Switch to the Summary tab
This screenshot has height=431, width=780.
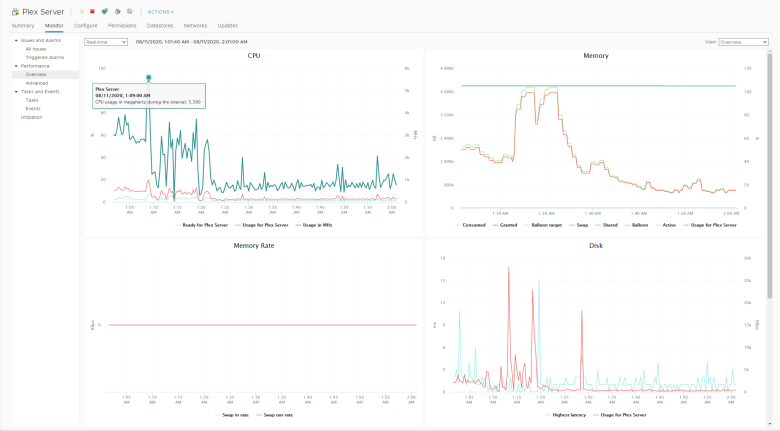pyautogui.click(x=23, y=25)
